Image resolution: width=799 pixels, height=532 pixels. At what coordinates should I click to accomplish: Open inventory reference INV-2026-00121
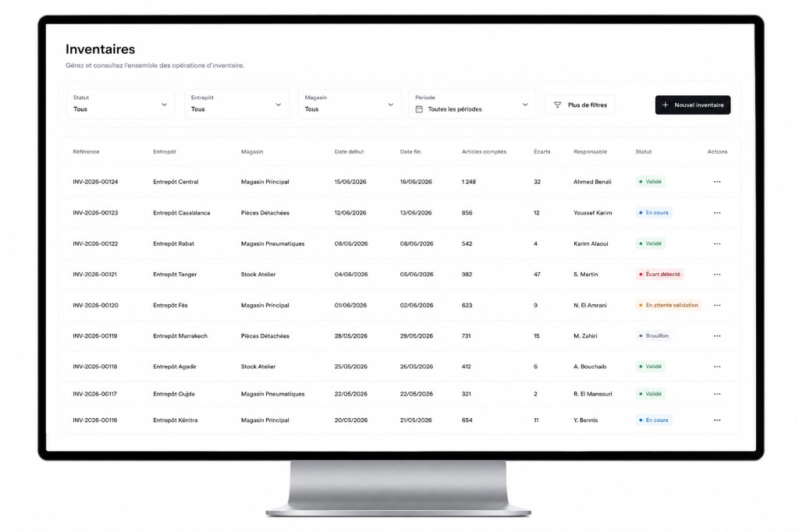pos(94,274)
